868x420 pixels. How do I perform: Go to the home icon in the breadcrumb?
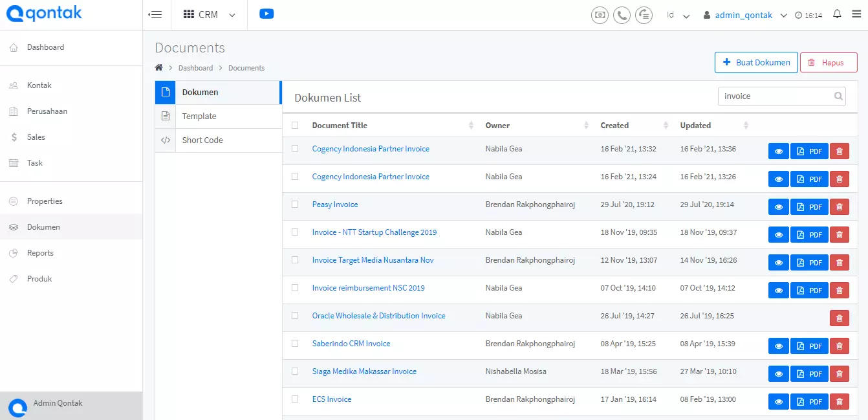tap(158, 67)
